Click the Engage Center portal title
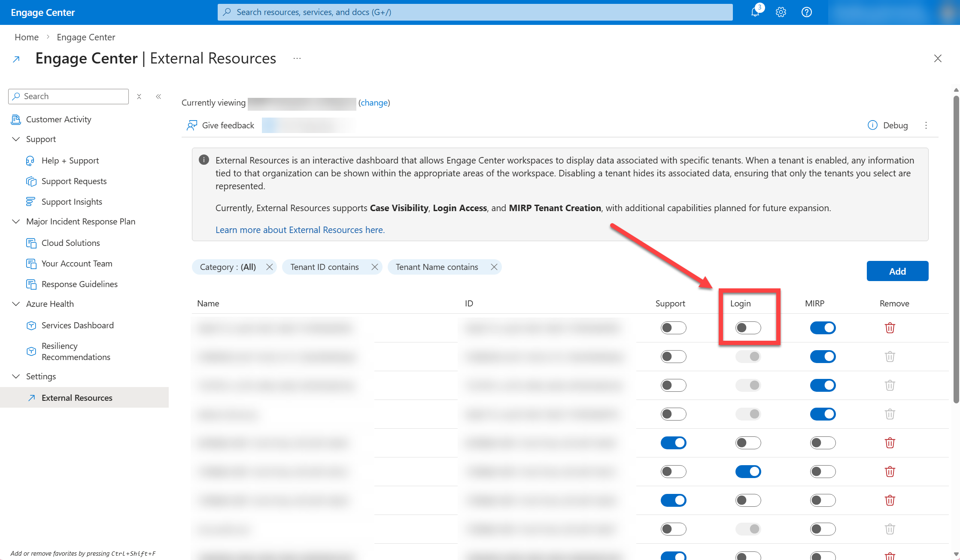This screenshot has height=560, width=960. [43, 12]
